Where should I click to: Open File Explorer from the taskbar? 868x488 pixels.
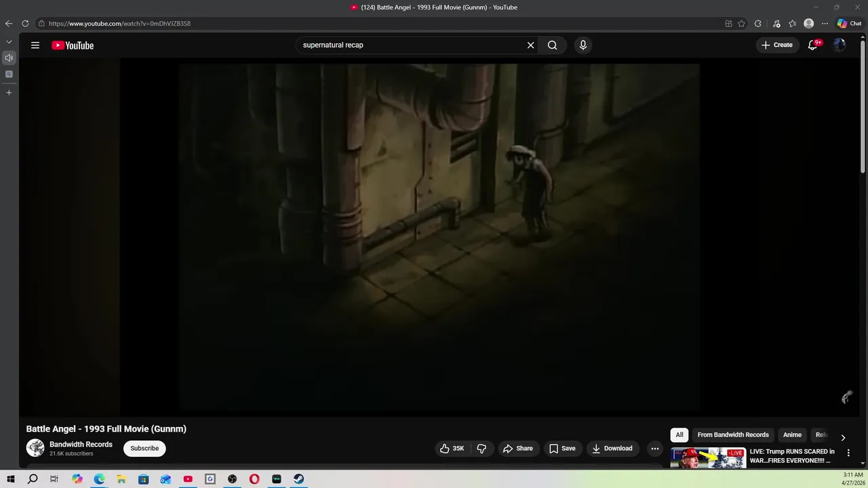(121, 479)
